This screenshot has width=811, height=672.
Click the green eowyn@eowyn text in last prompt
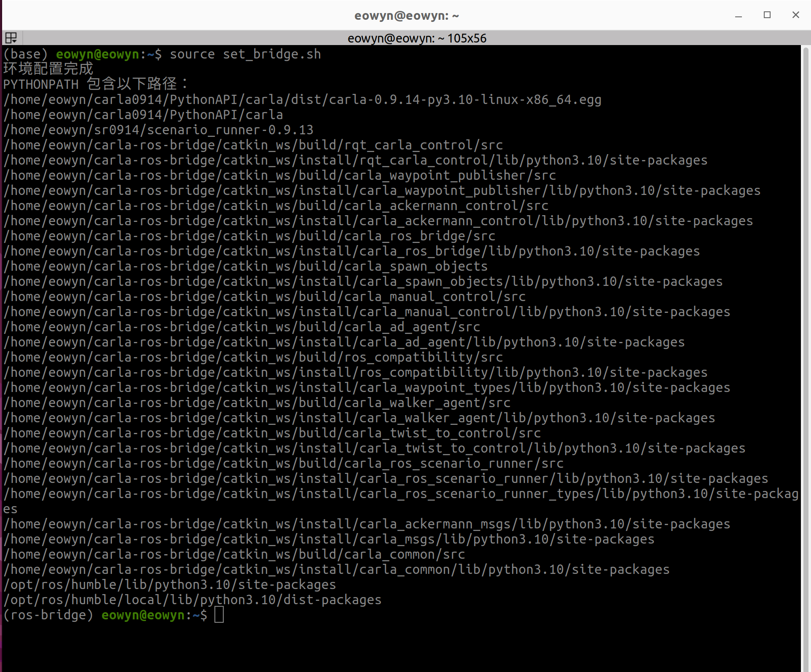point(143,615)
